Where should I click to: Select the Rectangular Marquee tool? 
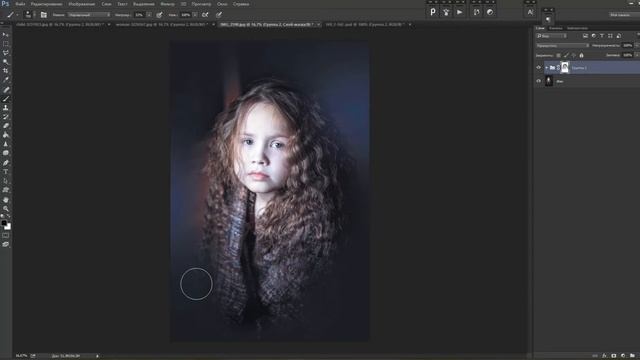(6, 44)
